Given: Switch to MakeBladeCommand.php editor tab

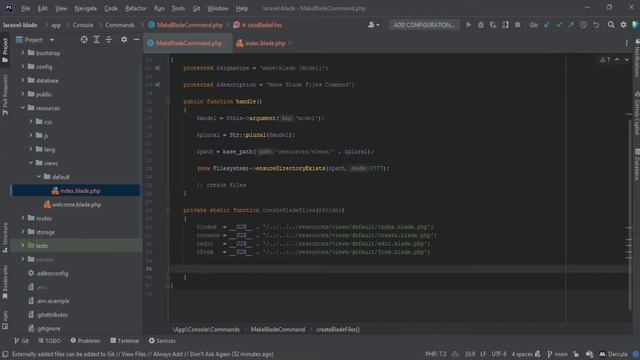Looking at the screenshot, I should coord(188,43).
